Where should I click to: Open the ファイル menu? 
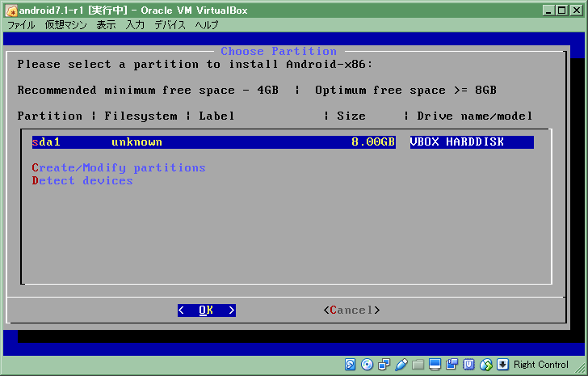[21, 25]
